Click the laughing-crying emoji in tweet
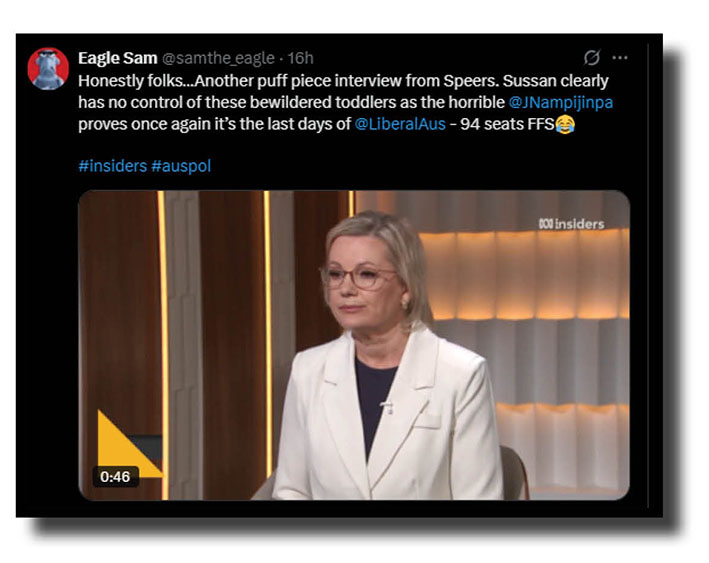709x563 pixels. coord(565,124)
